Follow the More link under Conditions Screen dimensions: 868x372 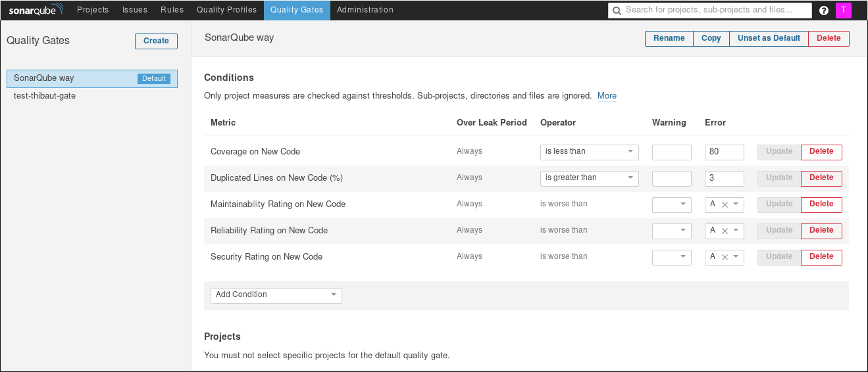tap(607, 96)
